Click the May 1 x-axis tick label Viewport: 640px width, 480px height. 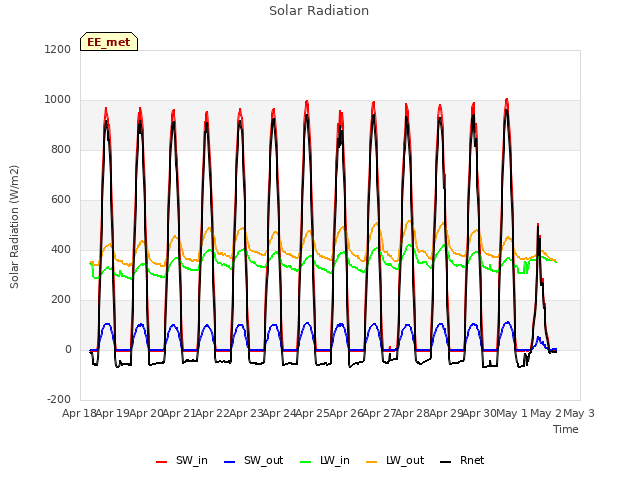pyautogui.click(x=512, y=413)
